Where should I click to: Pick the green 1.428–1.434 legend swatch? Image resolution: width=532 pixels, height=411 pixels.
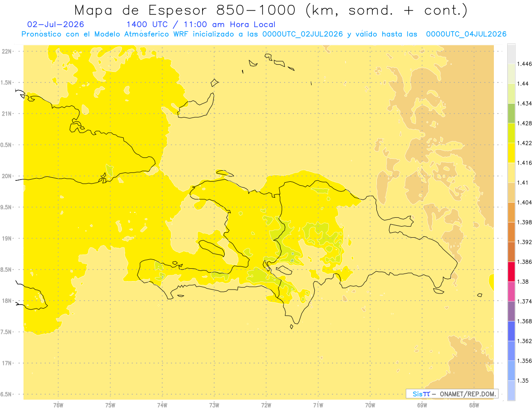click(511, 113)
